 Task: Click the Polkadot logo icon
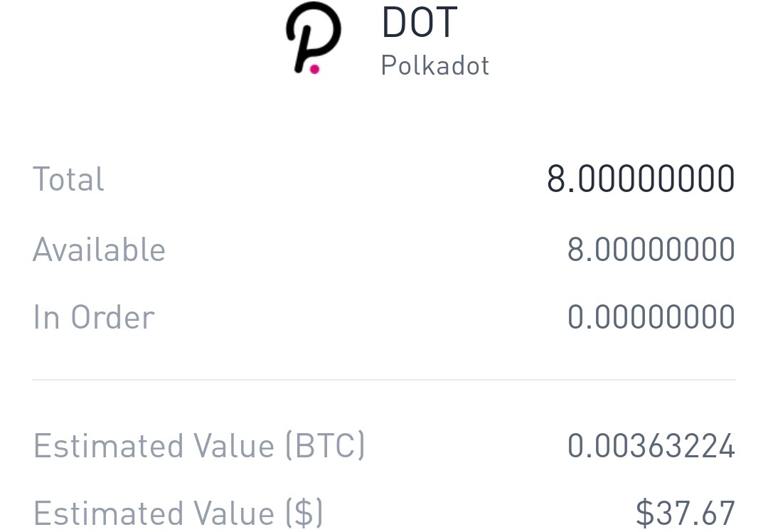(x=314, y=38)
